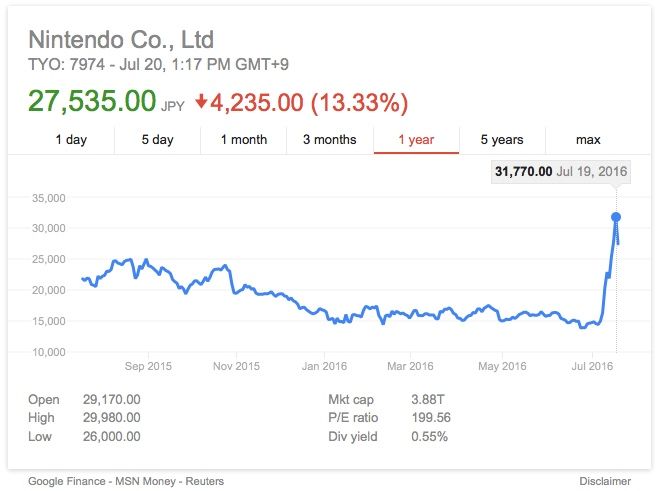657x491 pixels.
Task: Click the 27,535.00 stock price
Action: (92, 102)
